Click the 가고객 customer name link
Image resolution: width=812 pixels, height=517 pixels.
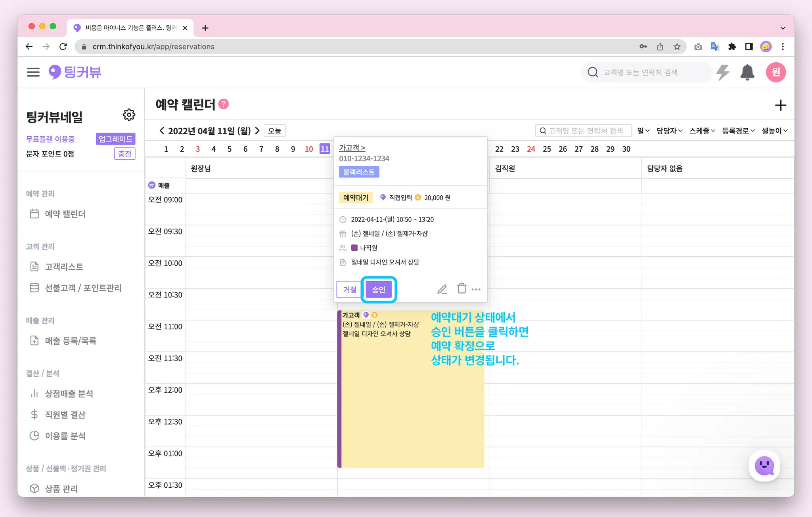pyautogui.click(x=352, y=148)
